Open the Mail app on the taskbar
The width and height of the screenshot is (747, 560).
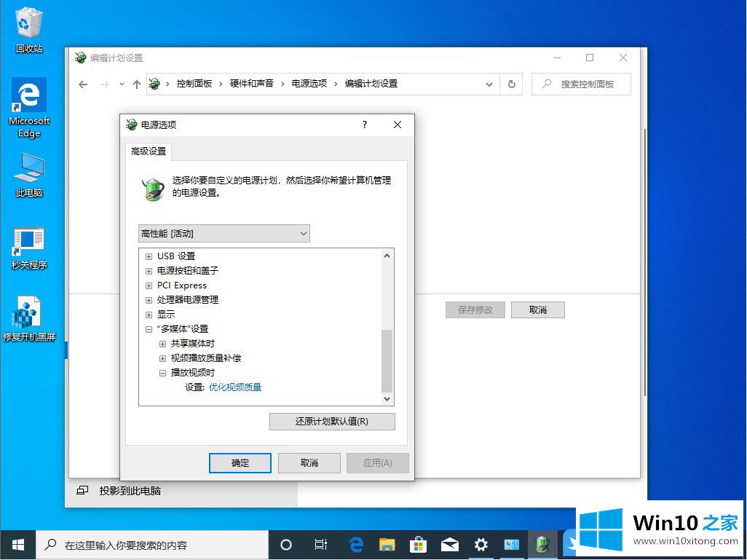449,545
